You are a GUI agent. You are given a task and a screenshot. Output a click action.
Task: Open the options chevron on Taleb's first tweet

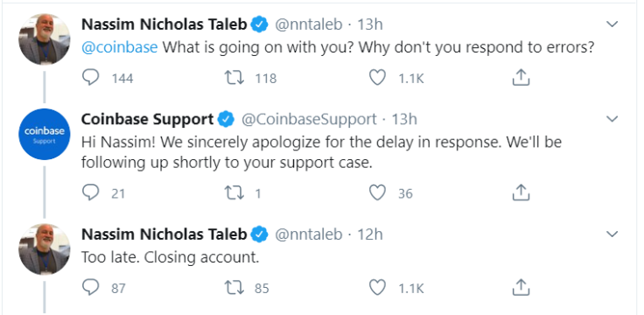click(x=612, y=24)
